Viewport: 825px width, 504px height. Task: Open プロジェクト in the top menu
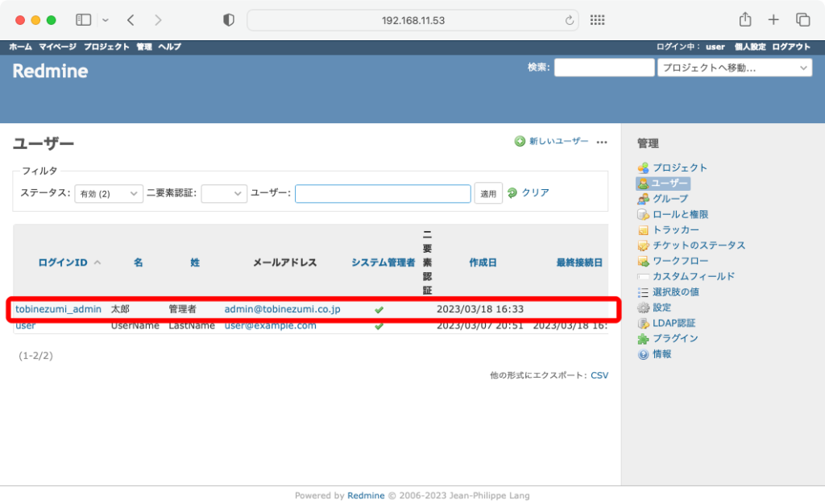[106, 47]
